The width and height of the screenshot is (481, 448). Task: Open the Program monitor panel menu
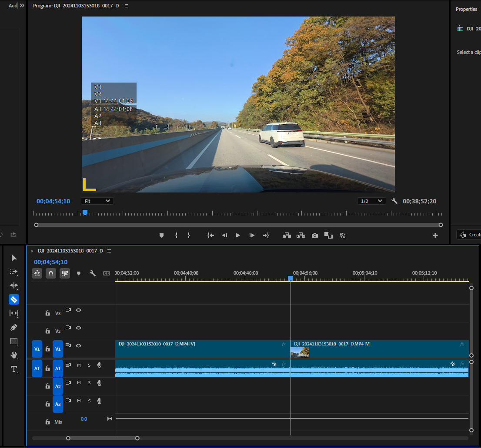127,6
